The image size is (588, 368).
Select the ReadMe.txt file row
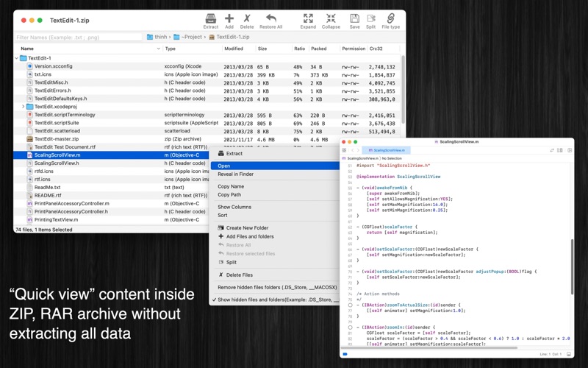pos(111,188)
